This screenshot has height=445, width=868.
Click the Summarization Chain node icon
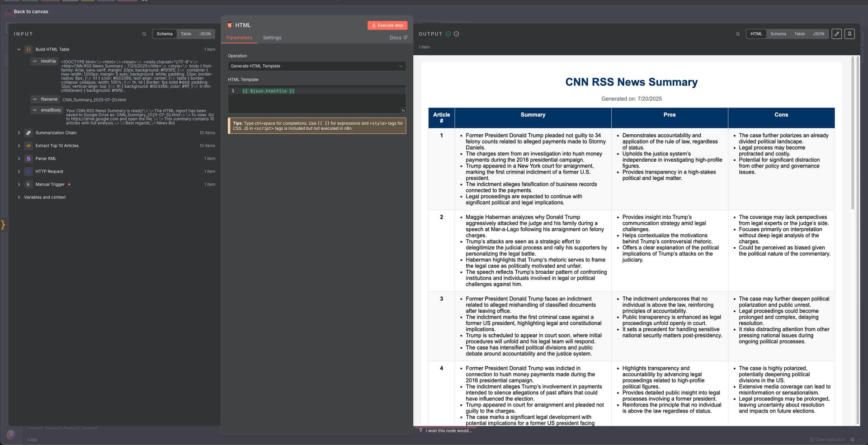(28, 133)
